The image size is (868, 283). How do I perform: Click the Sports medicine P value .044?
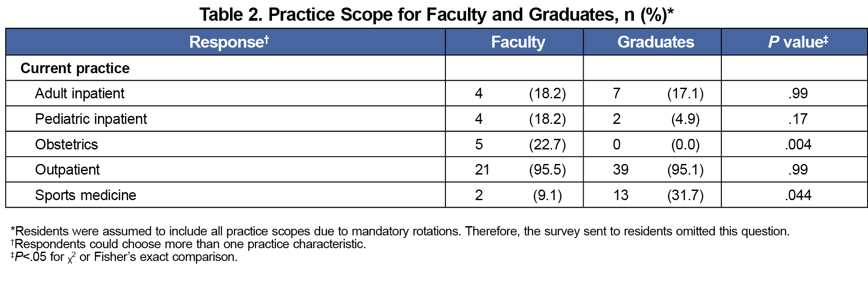tap(798, 195)
